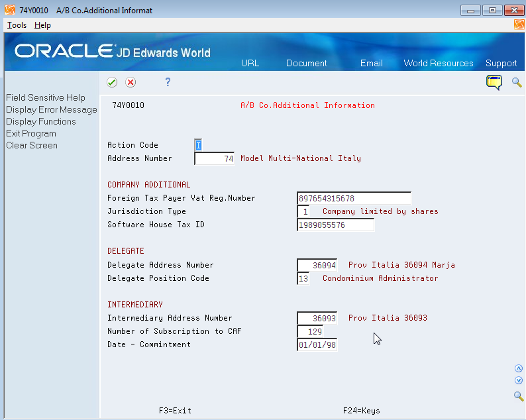Click 'Company limited by shares' text
Viewport: 526px width, 420px height.
point(380,211)
